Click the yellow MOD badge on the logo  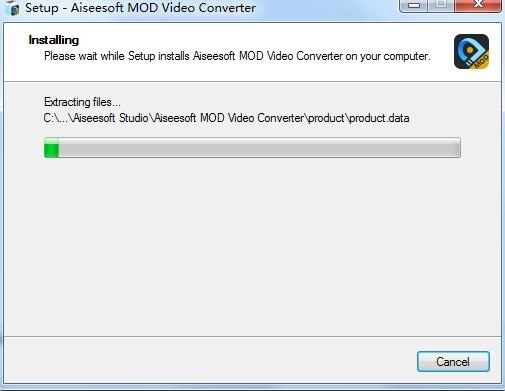tap(481, 61)
